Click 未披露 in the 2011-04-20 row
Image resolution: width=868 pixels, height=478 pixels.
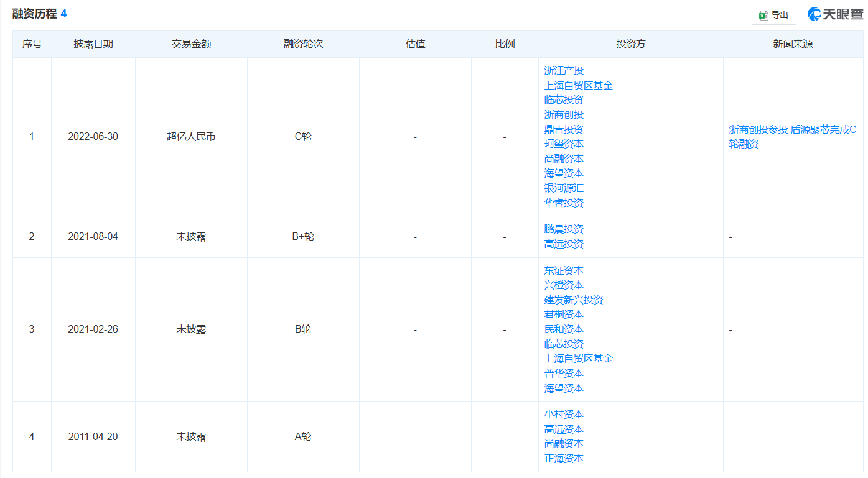191,437
